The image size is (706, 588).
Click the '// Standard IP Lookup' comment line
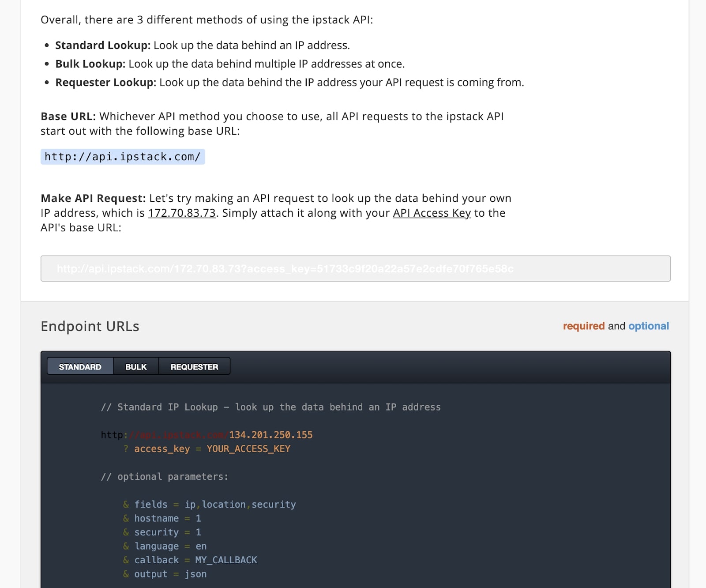coord(271,407)
